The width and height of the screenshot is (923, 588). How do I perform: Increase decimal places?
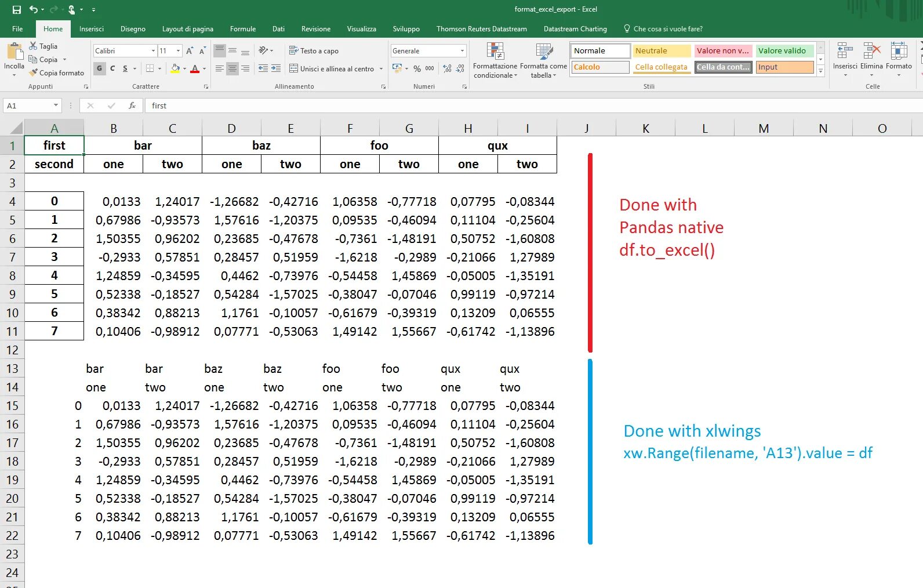coord(447,68)
